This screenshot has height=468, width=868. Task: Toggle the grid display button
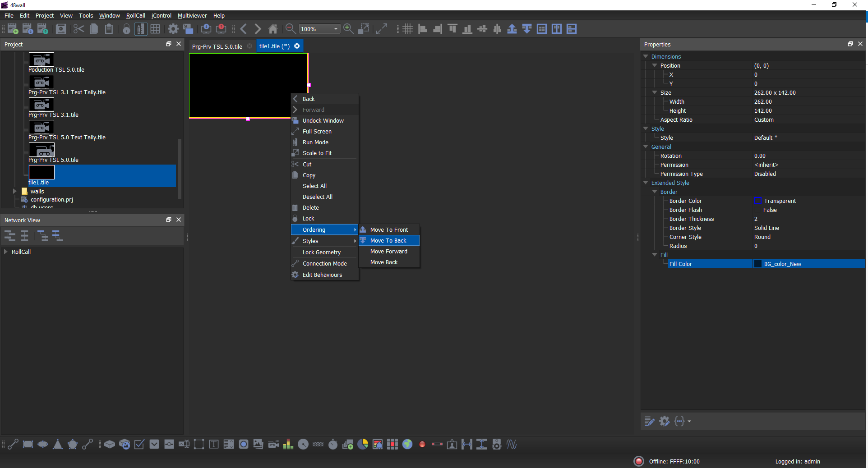point(155,29)
